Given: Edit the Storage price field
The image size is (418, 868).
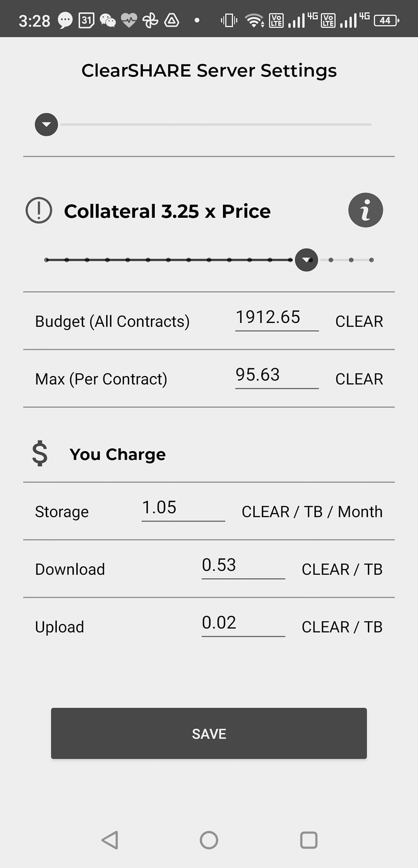Looking at the screenshot, I should point(183,508).
